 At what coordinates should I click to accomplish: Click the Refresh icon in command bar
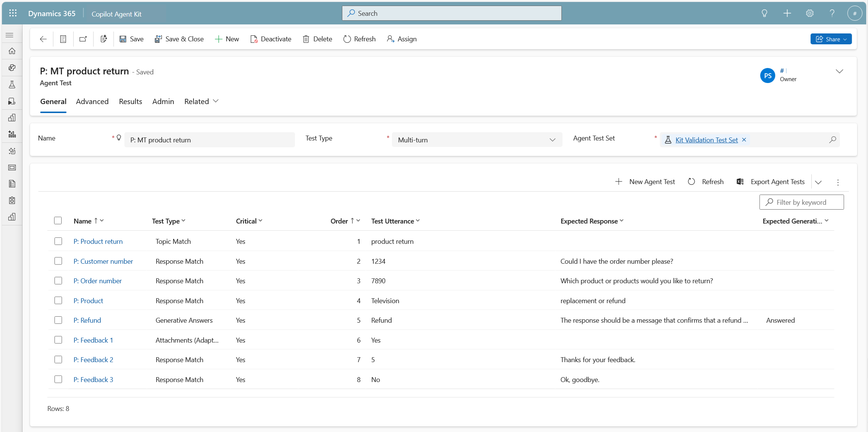347,39
